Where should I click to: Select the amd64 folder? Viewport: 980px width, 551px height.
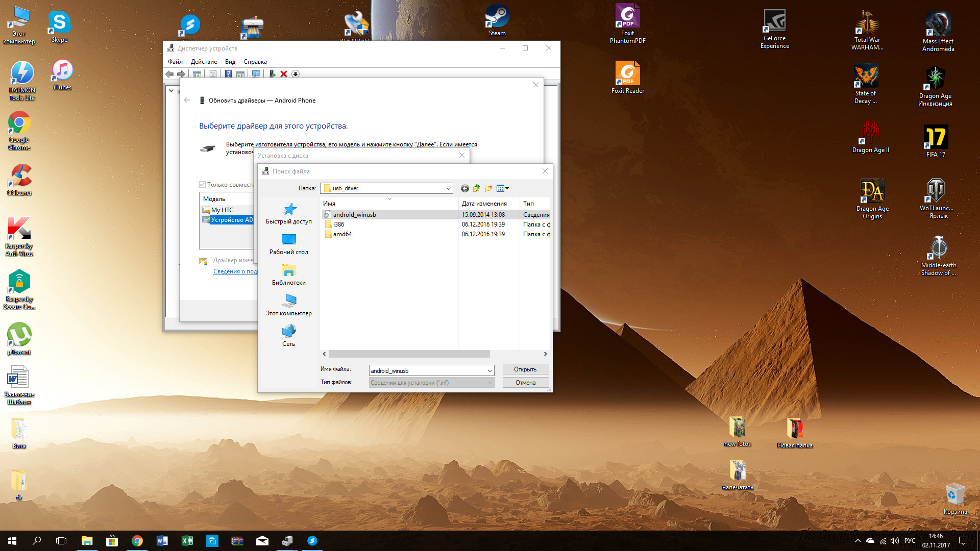[342, 234]
